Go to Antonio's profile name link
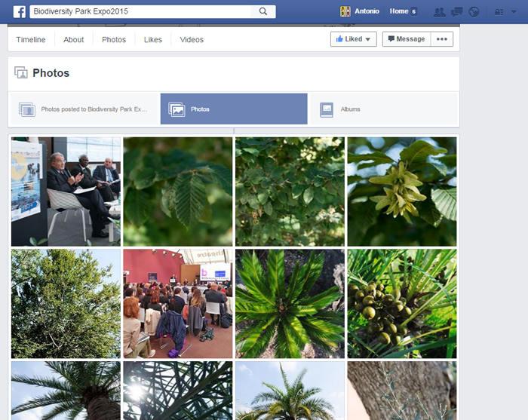The height and width of the screenshot is (420, 528). click(x=367, y=11)
